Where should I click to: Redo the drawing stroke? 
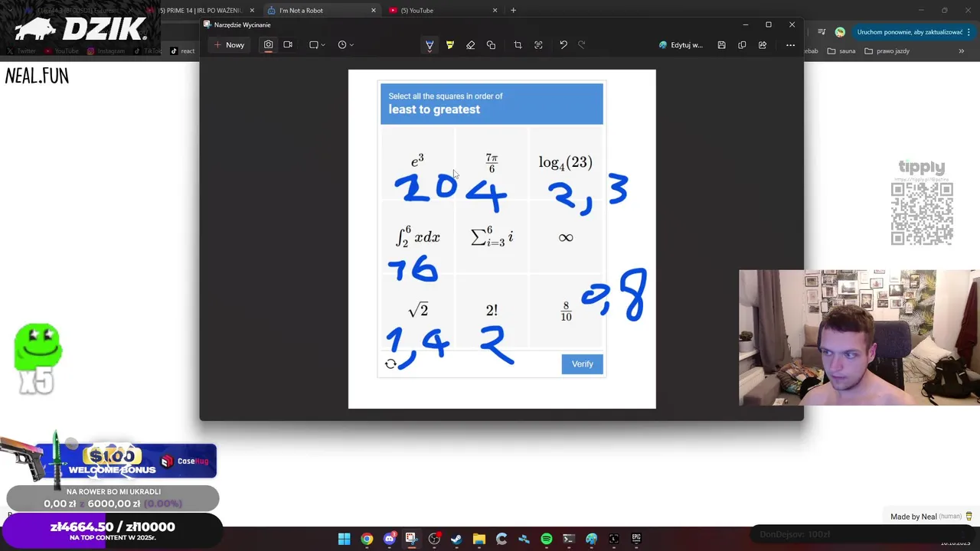[582, 45]
